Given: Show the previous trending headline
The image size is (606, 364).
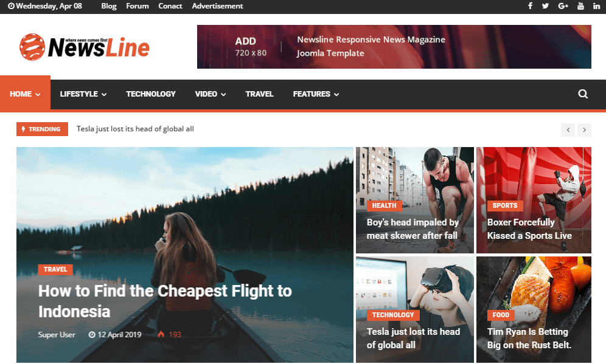Looking at the screenshot, I should 568,129.
